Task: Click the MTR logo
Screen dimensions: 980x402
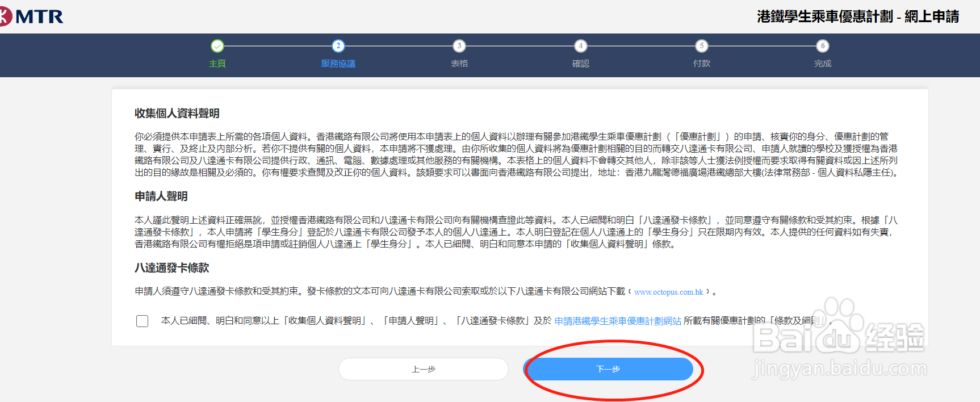Action: 31,16
